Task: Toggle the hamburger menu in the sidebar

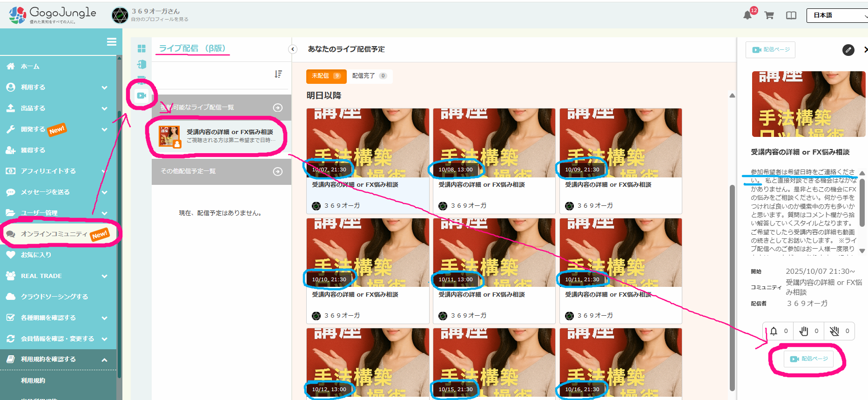Action: point(112,42)
